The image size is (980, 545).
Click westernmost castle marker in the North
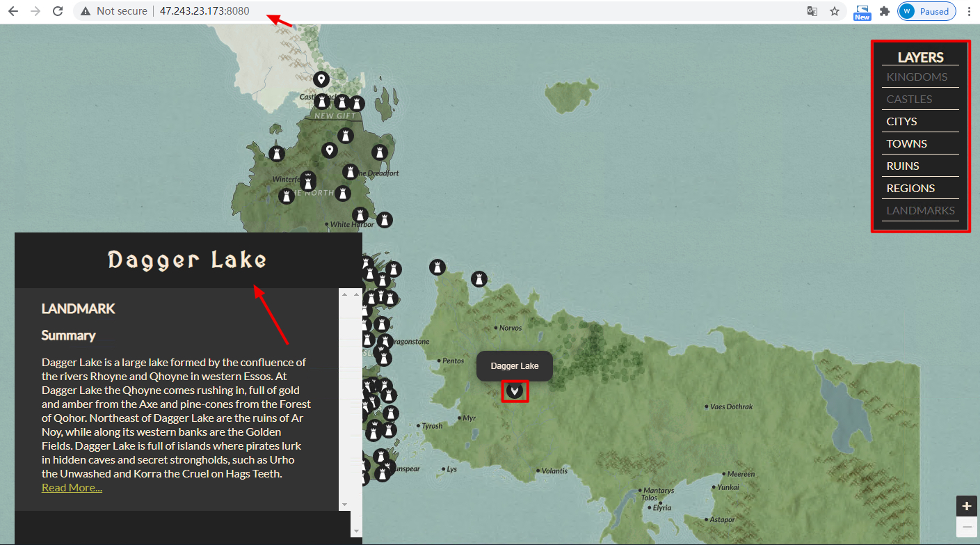point(277,152)
